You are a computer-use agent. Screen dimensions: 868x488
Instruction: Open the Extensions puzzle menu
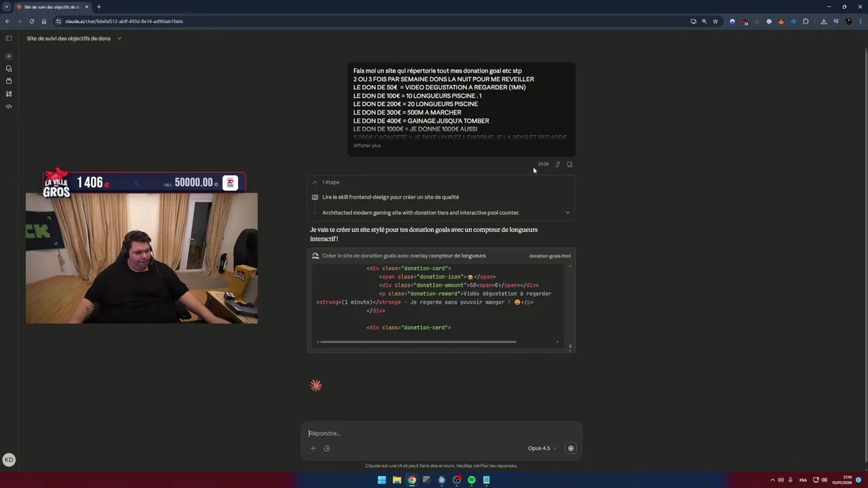tap(806, 21)
